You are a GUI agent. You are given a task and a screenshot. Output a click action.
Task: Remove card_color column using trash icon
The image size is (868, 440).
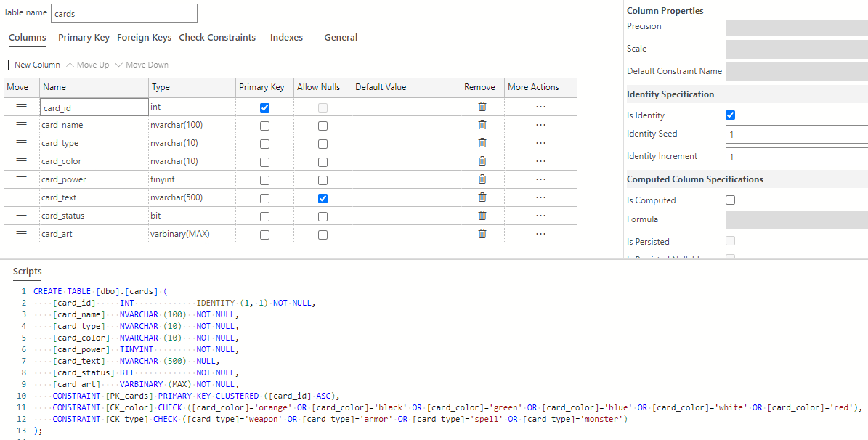[482, 161]
